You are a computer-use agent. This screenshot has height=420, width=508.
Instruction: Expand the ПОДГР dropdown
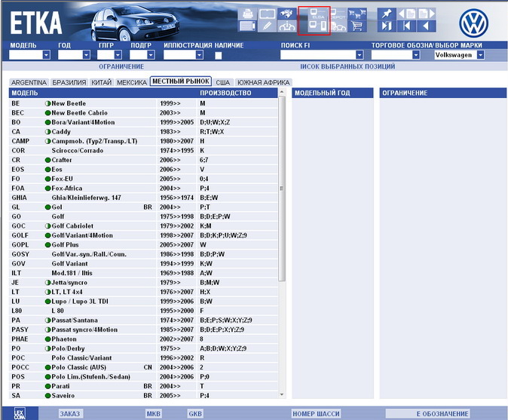click(151, 55)
